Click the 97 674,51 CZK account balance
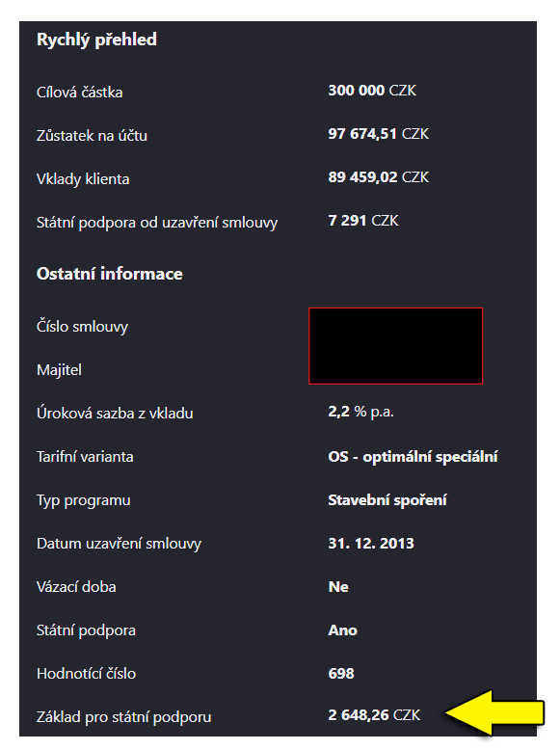Screen dimensions: 560x750 pos(378,134)
